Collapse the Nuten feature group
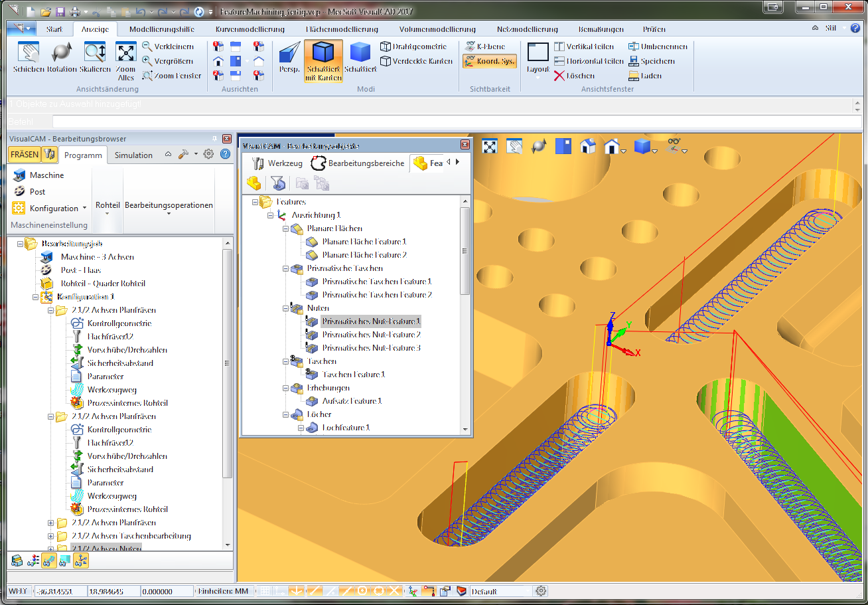Screen dimensions: 868x605 click(287, 307)
